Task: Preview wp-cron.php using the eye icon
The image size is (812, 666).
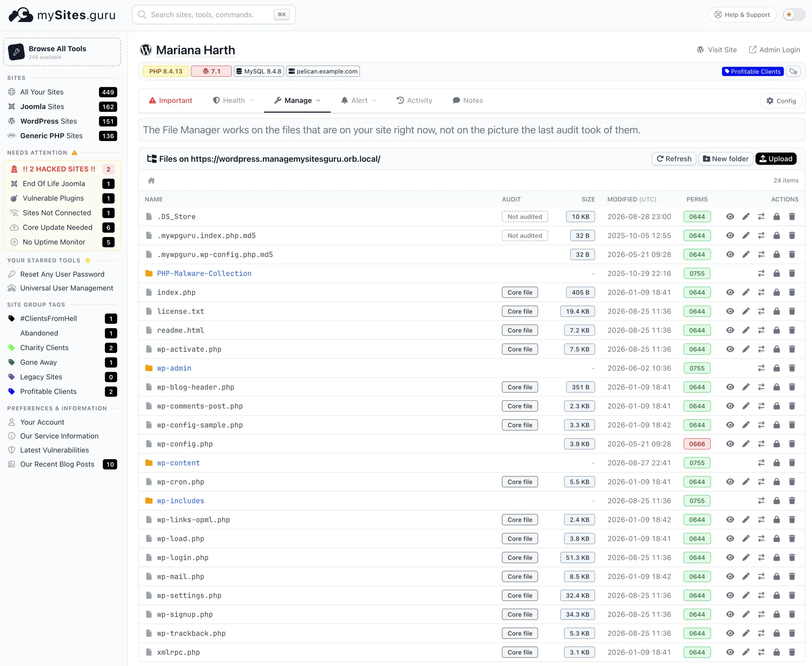Action: click(730, 482)
